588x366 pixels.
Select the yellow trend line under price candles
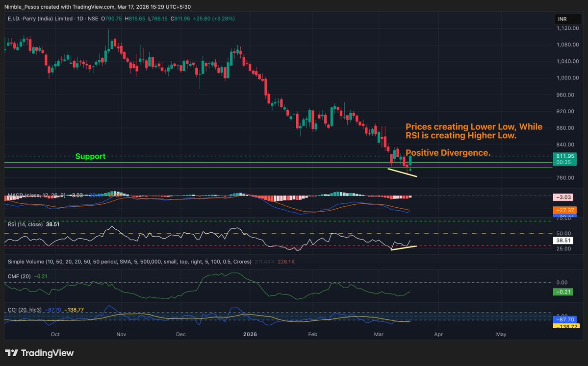coord(402,172)
